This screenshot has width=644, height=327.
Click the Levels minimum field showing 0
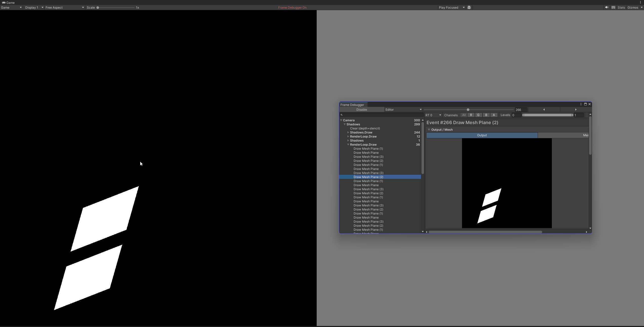[x=516, y=115]
